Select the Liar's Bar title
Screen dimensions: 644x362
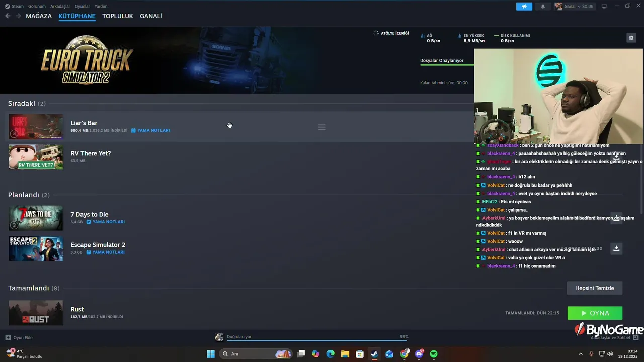click(84, 123)
